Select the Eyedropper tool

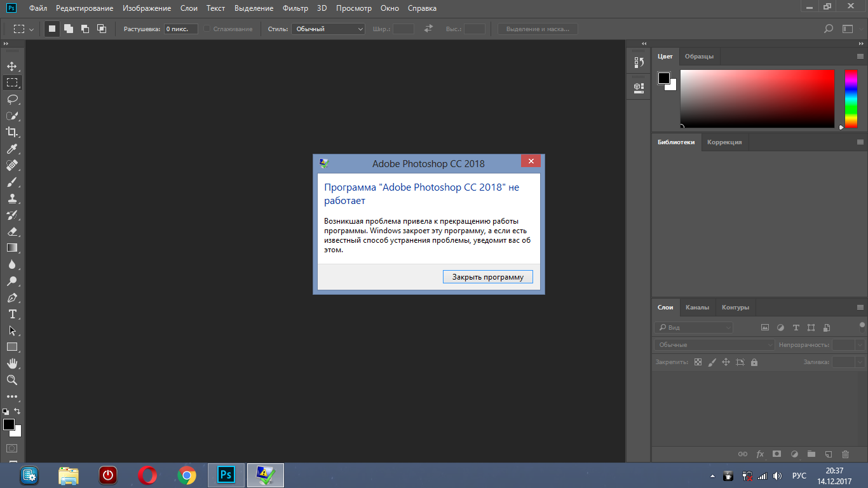point(11,149)
